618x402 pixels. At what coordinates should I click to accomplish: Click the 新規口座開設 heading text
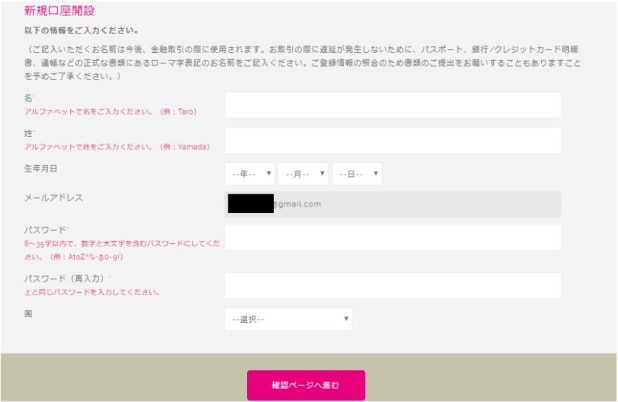(60, 11)
